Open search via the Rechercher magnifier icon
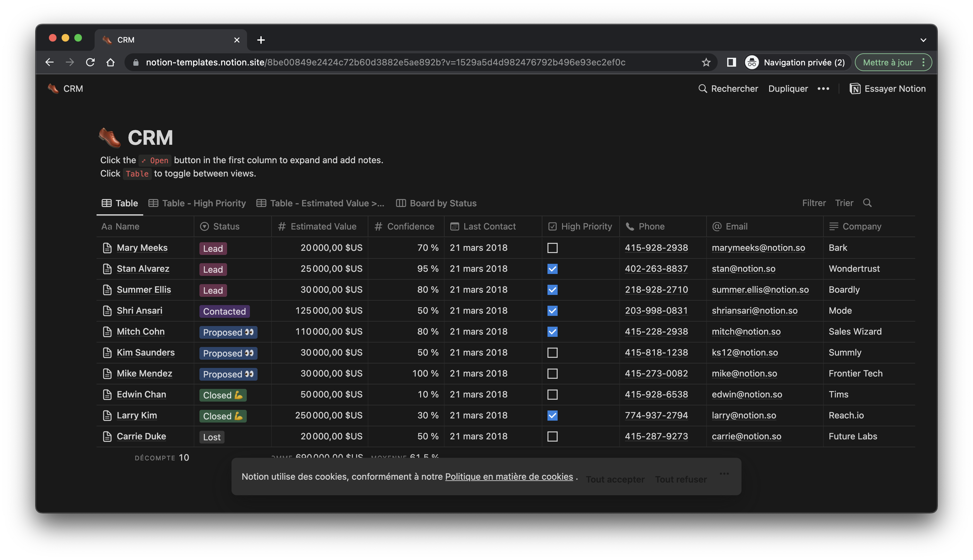This screenshot has width=973, height=560. (703, 89)
